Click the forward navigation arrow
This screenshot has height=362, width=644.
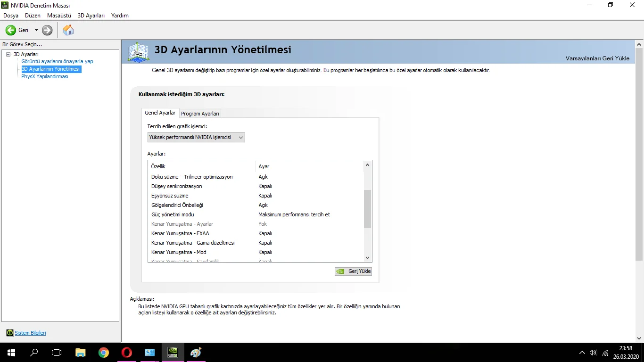(x=47, y=30)
